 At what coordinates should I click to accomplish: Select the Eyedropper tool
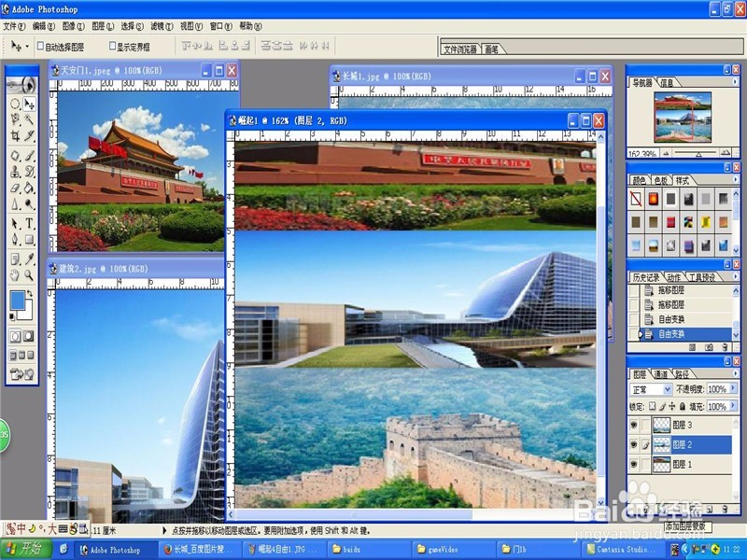pos(29,259)
